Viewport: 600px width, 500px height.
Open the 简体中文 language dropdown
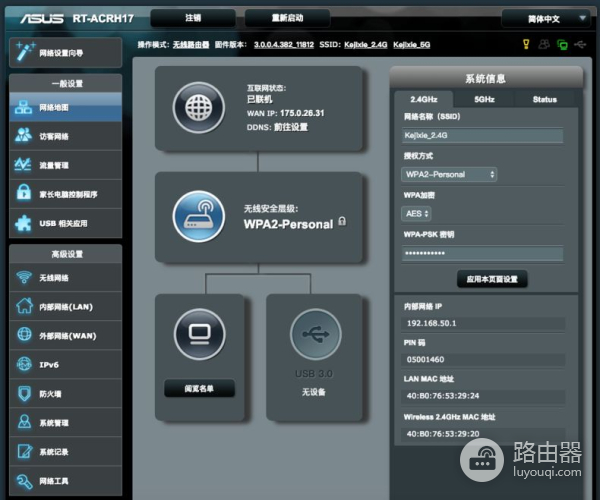[x=546, y=18]
